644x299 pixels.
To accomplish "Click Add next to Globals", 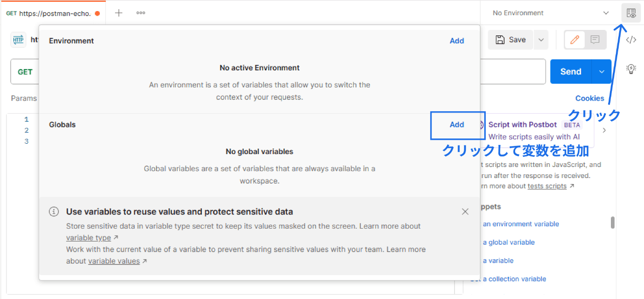I will click(x=457, y=125).
